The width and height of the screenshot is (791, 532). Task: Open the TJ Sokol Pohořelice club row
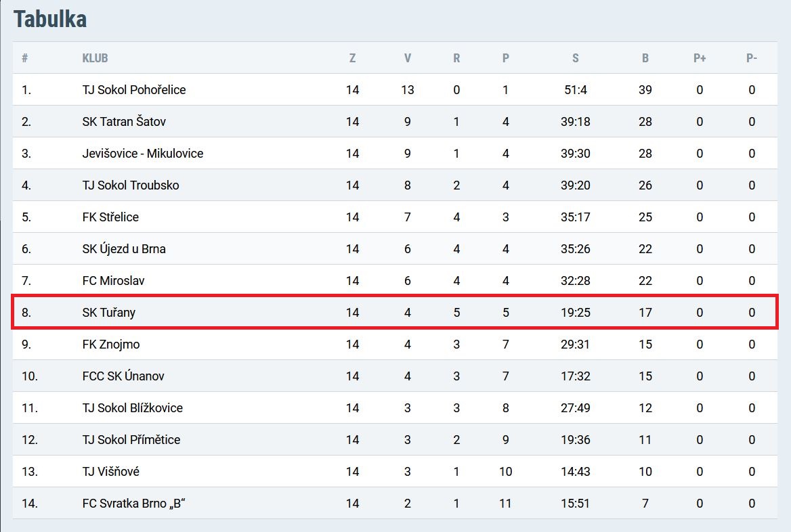click(x=395, y=90)
